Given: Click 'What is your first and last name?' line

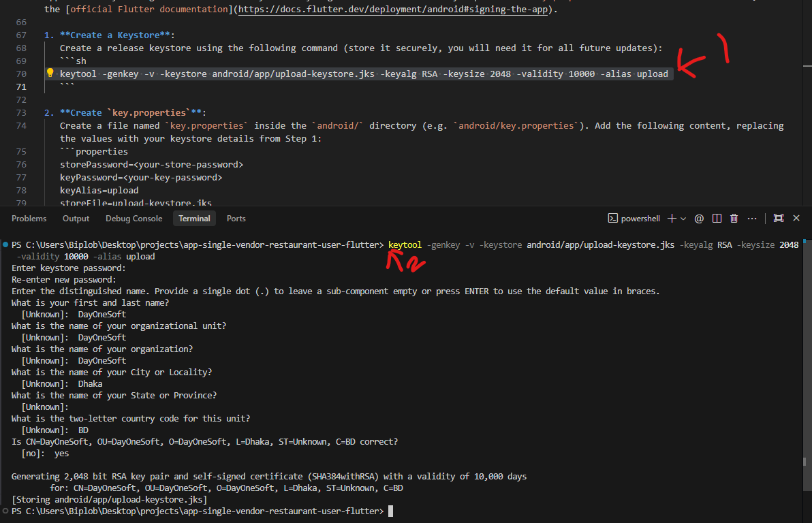Looking at the screenshot, I should pyautogui.click(x=90, y=303).
